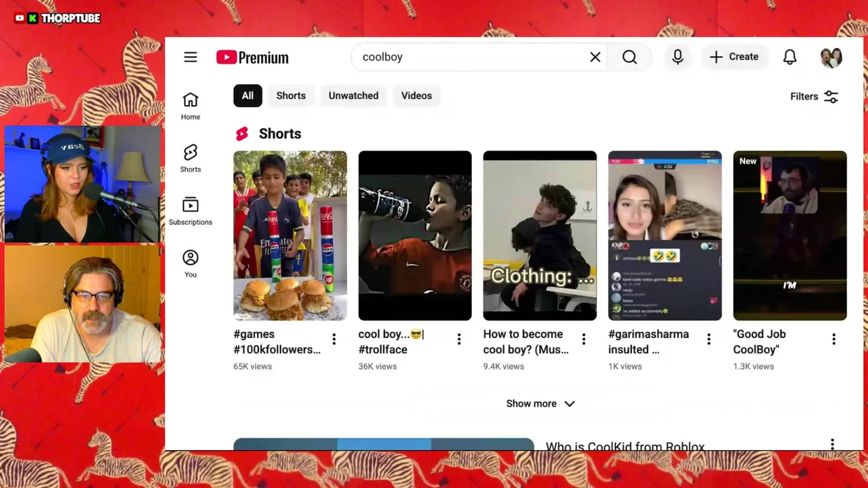Open the Create menu
This screenshot has width=868, height=488.
click(734, 57)
